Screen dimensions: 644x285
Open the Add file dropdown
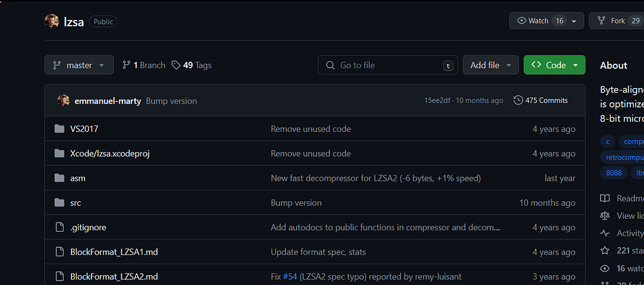[x=491, y=65]
